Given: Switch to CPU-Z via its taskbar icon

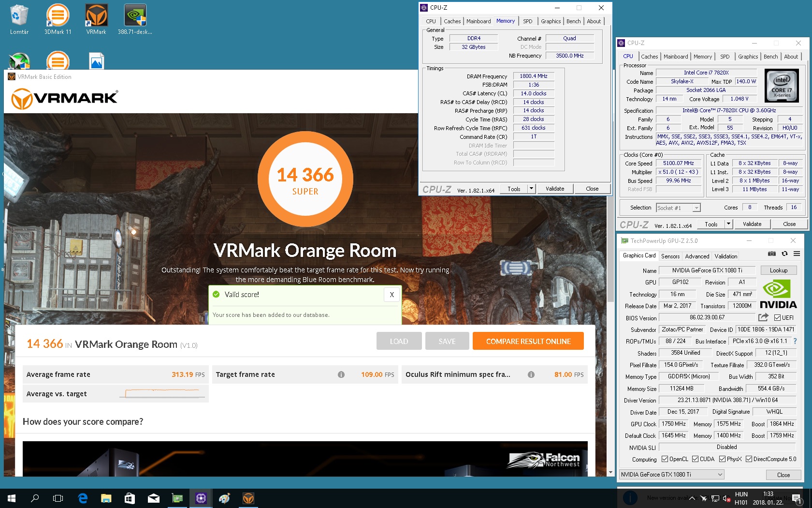Looking at the screenshot, I should [x=201, y=498].
